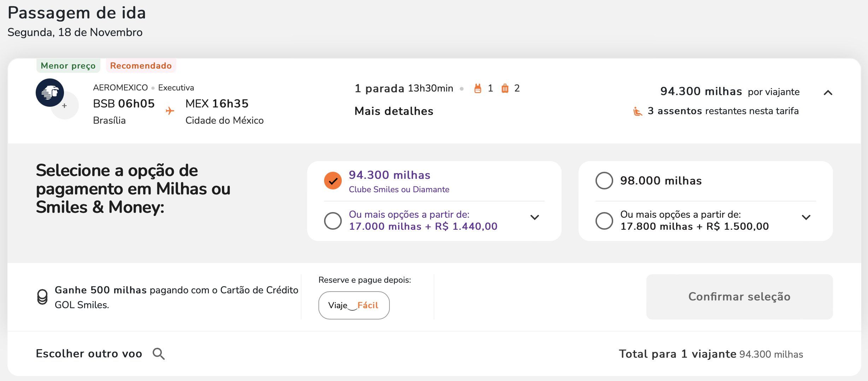Select the 98.000 milhas payment option
The height and width of the screenshot is (381, 868).
tap(604, 181)
